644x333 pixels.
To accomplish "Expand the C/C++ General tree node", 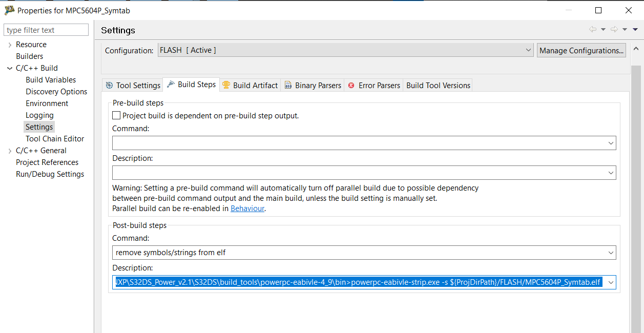I will [x=9, y=150].
